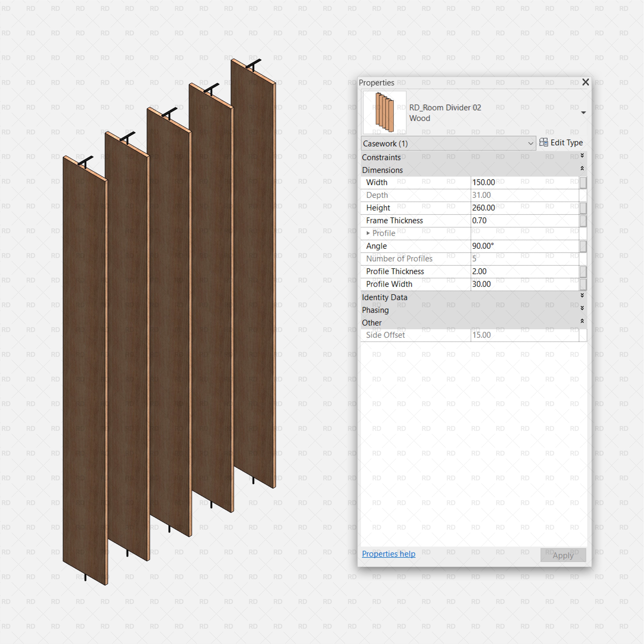Collapse the Dimensions section

582,168
